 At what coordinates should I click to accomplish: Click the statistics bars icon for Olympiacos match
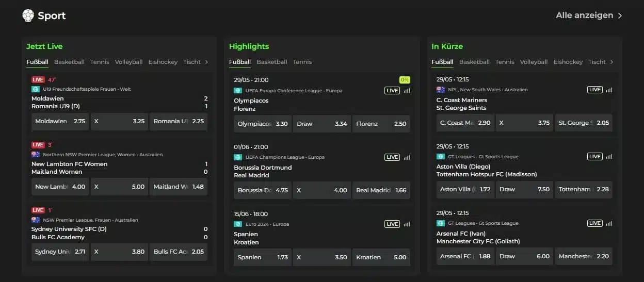(x=407, y=91)
